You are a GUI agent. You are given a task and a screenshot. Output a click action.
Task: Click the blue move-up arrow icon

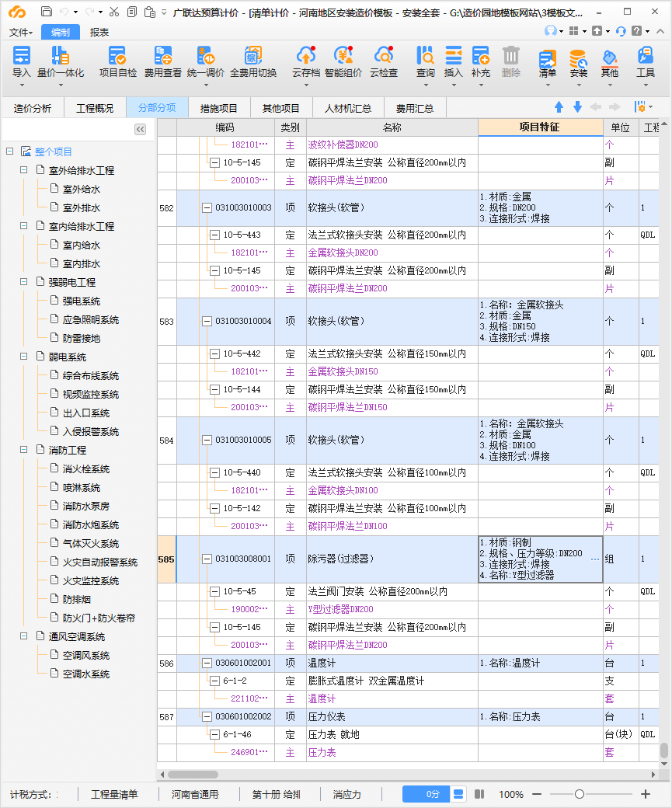[559, 107]
